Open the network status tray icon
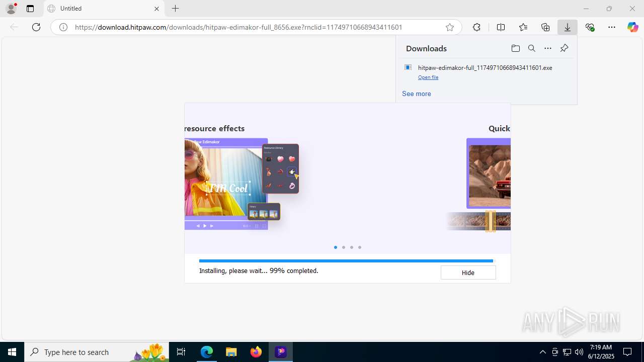This screenshot has width=644, height=362. [567, 352]
